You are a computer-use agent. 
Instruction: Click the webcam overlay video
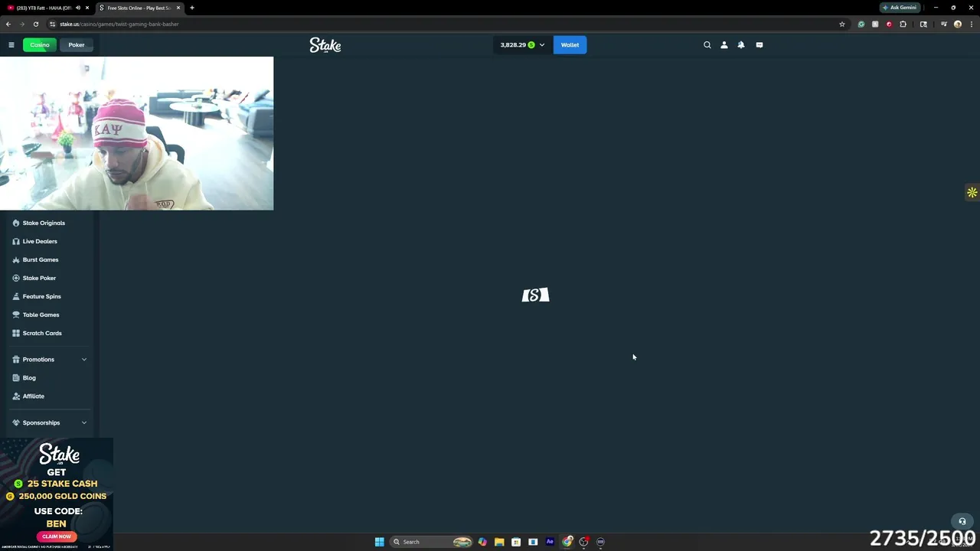[136, 133]
